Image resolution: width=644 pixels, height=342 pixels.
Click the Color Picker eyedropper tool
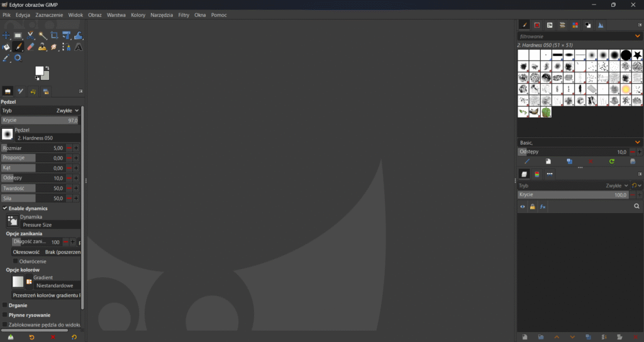point(6,58)
